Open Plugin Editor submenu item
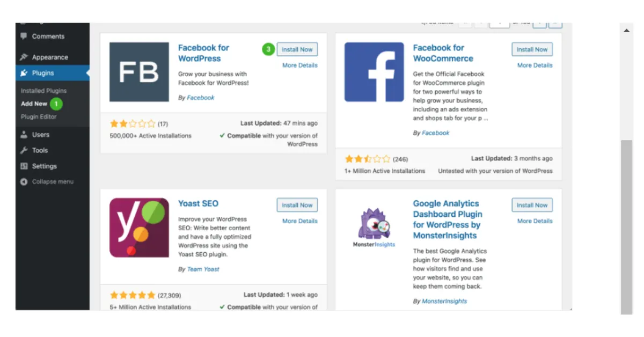Viewport: 644px width, 337px height. [x=39, y=116]
